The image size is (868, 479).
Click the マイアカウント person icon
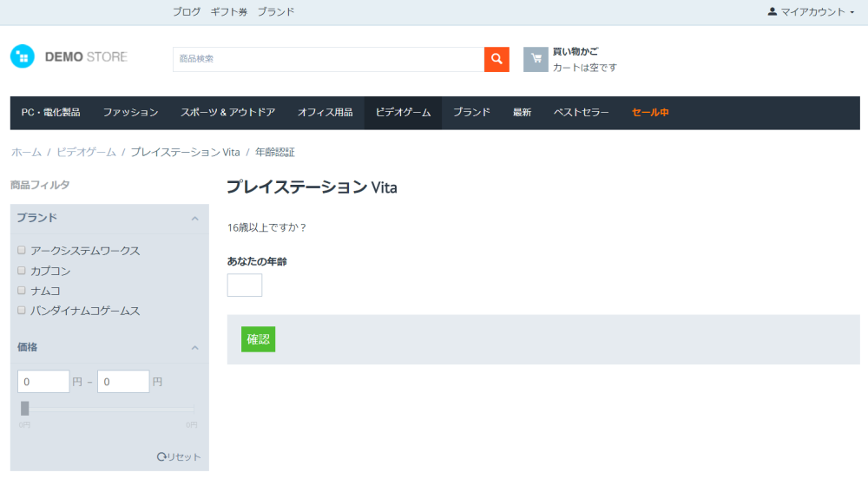tap(773, 11)
